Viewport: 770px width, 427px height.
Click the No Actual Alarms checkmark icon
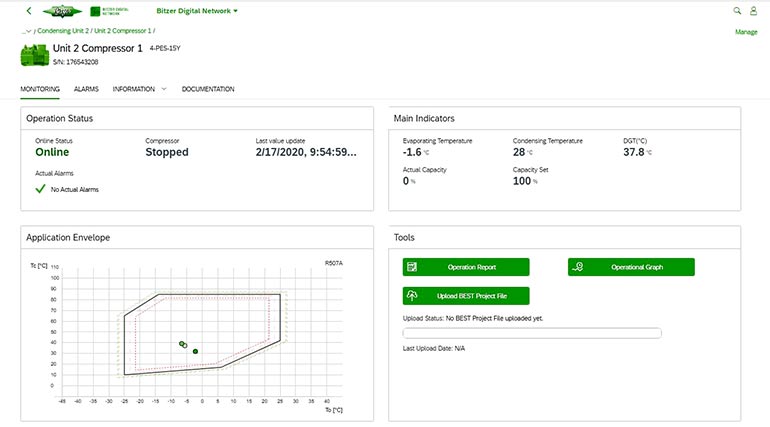click(40, 188)
